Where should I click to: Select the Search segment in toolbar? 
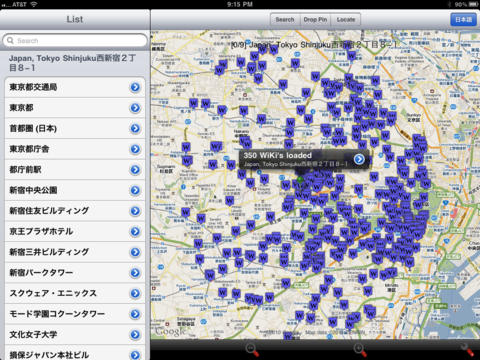(x=285, y=20)
